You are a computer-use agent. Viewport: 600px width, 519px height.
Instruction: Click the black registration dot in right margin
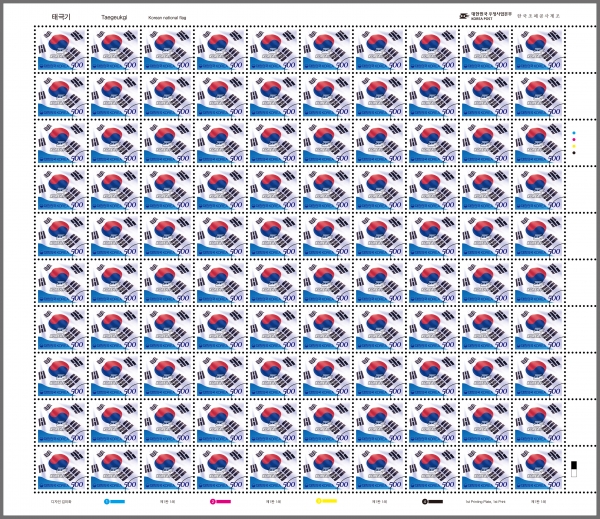pyautogui.click(x=574, y=153)
